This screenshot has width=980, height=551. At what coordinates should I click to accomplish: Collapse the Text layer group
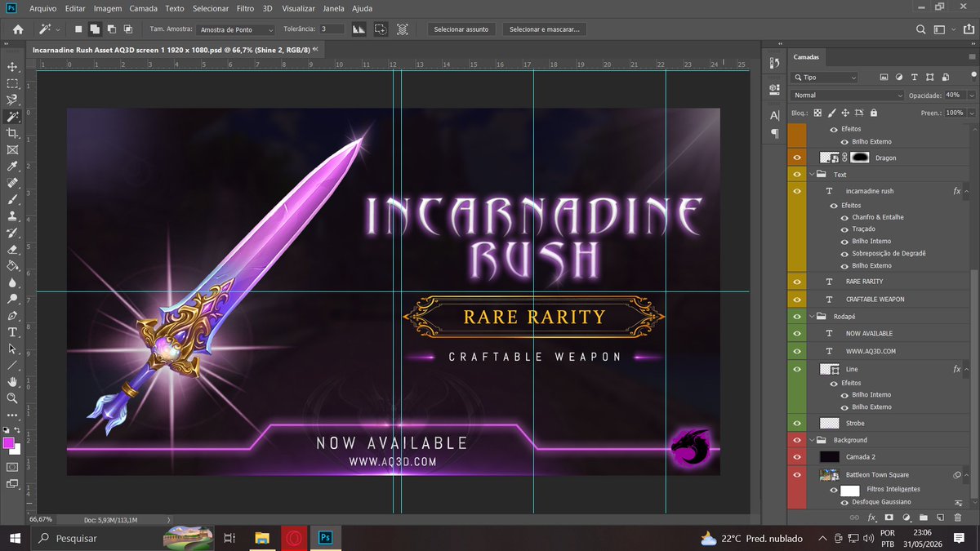[813, 175]
